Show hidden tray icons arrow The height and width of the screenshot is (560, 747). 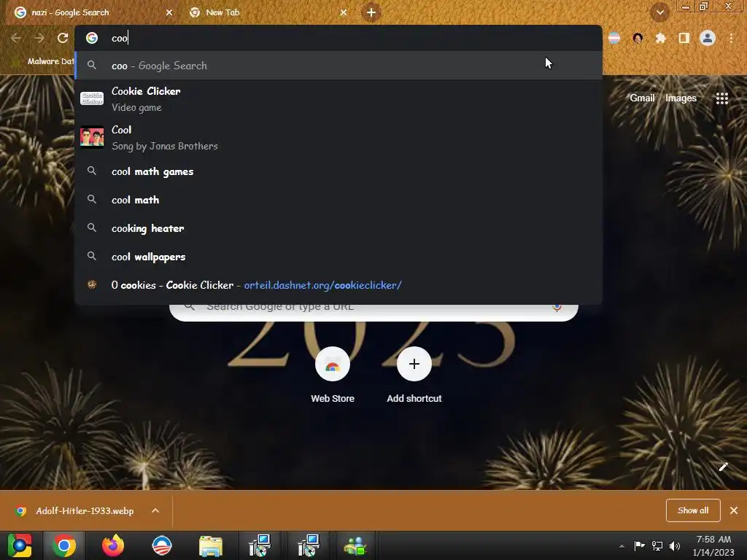(622, 546)
